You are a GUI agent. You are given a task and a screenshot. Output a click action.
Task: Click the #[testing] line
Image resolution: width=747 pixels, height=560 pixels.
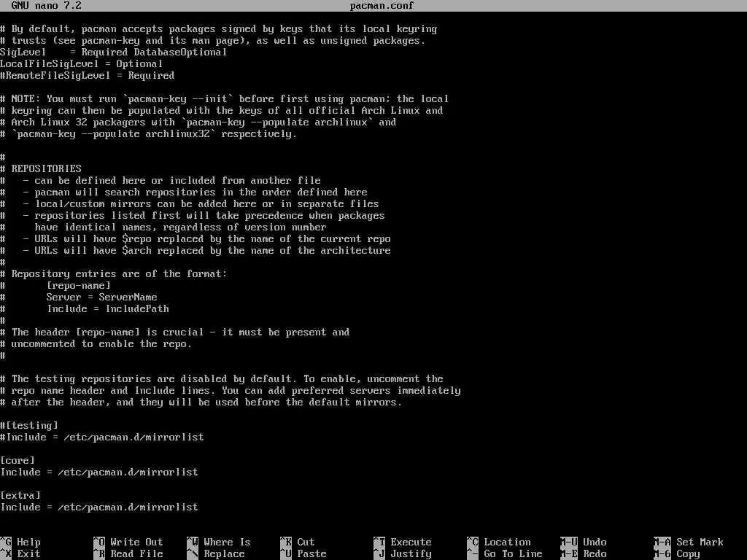pyautogui.click(x=29, y=425)
